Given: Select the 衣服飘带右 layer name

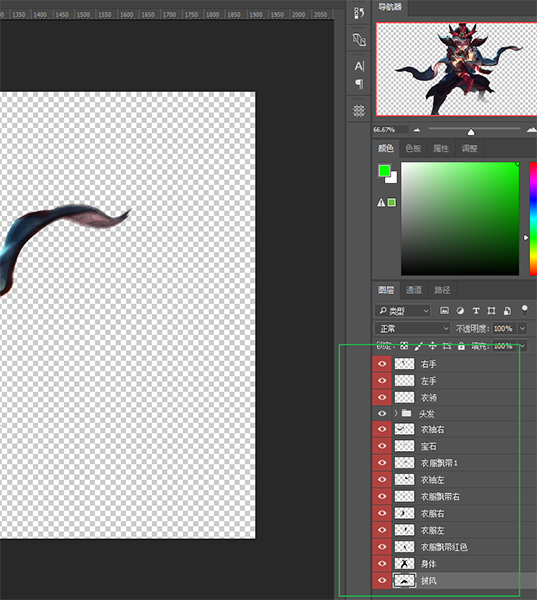Looking at the screenshot, I should coord(440,497).
